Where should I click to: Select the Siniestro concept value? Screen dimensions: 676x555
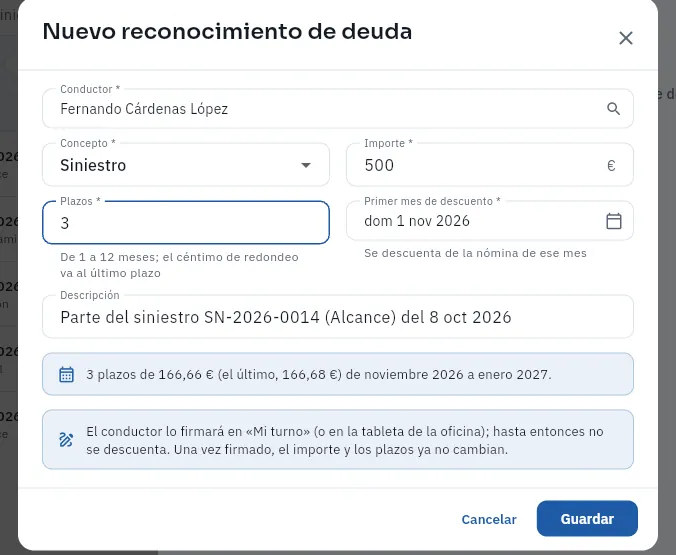click(x=93, y=165)
